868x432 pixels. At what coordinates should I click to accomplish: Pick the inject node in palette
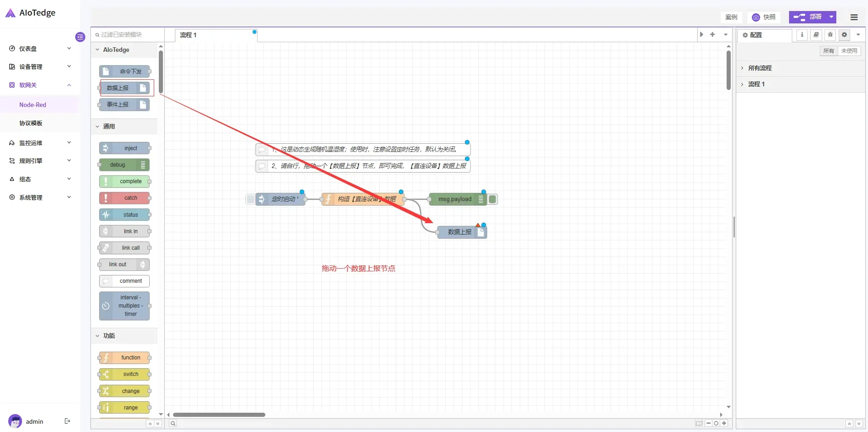(x=124, y=148)
